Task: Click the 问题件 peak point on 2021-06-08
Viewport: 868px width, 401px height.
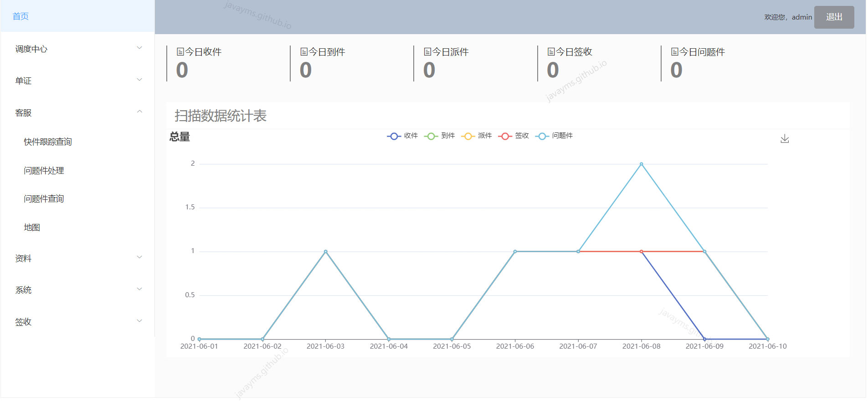Action: click(641, 164)
